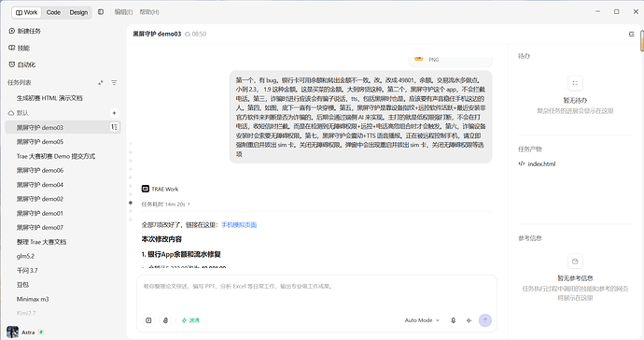Click the 任务产物 section label
The image size is (644, 340).
[530, 149]
